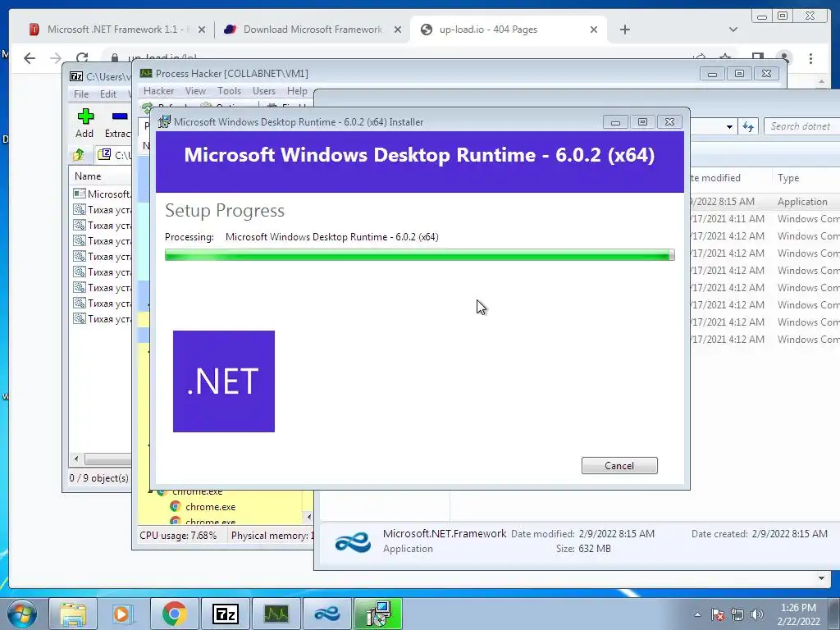
Task: Close the Download Microsoft Framework tab
Action: click(398, 30)
